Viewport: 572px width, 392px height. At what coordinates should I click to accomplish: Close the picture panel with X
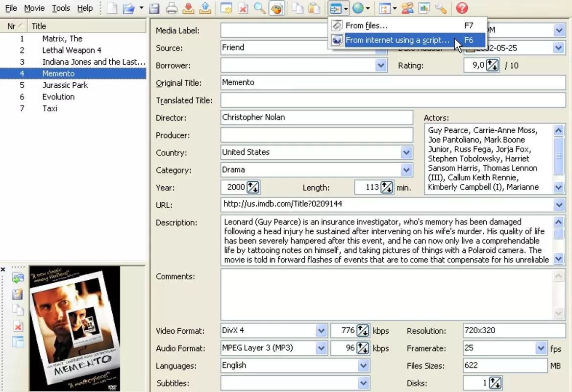click(3, 269)
